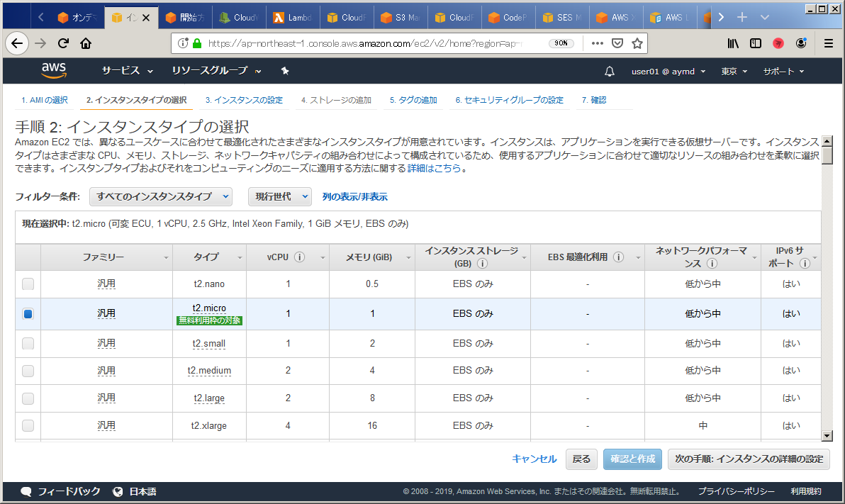
Task: Save page to Pocket icon
Action: coord(617,43)
